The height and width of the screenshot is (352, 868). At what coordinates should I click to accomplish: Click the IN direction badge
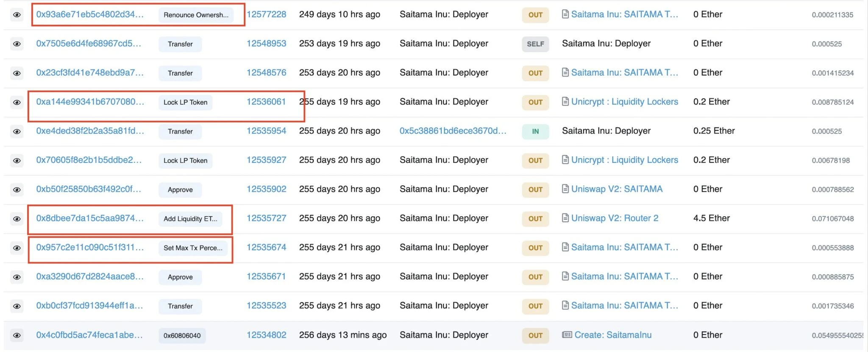(x=535, y=131)
